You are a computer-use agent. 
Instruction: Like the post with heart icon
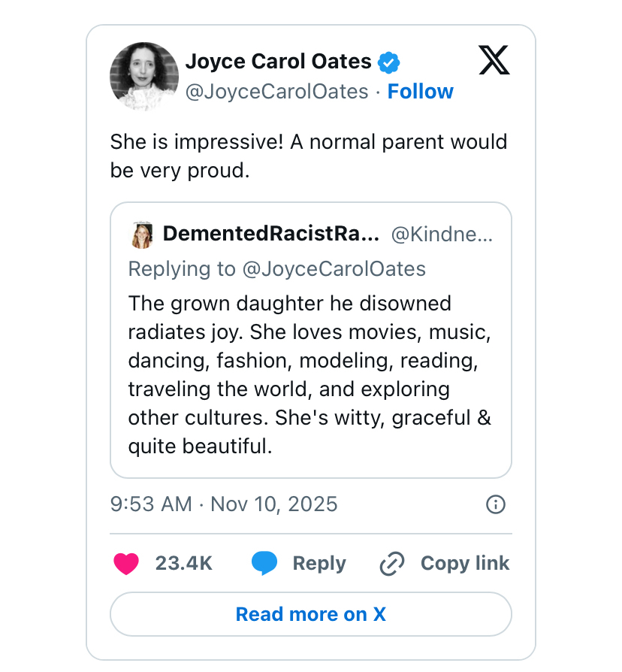tap(126, 563)
